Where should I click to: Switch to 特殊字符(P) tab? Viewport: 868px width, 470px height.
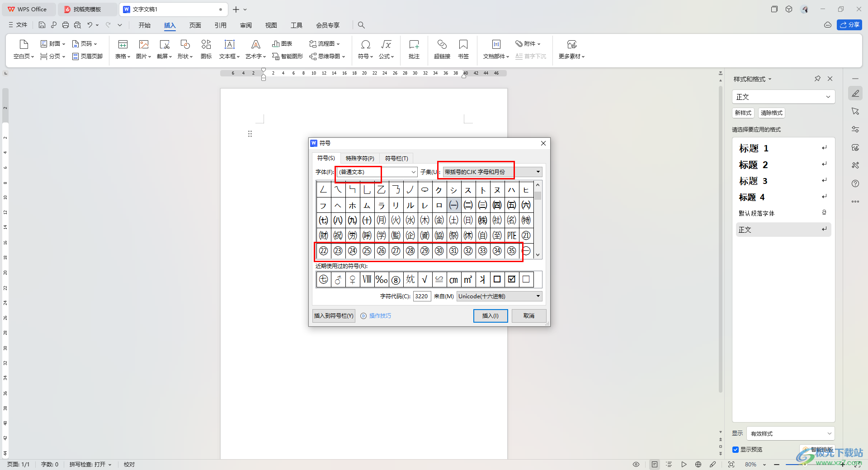[360, 159]
